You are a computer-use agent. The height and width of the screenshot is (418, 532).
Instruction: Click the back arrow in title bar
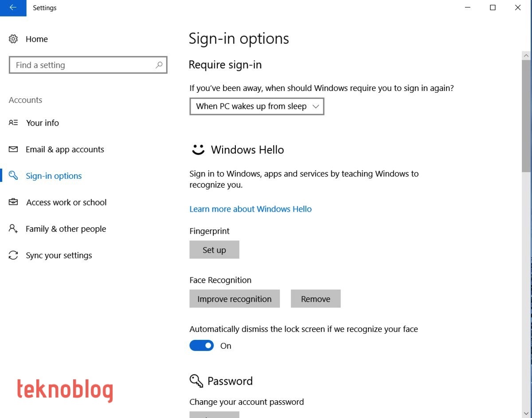(13, 8)
